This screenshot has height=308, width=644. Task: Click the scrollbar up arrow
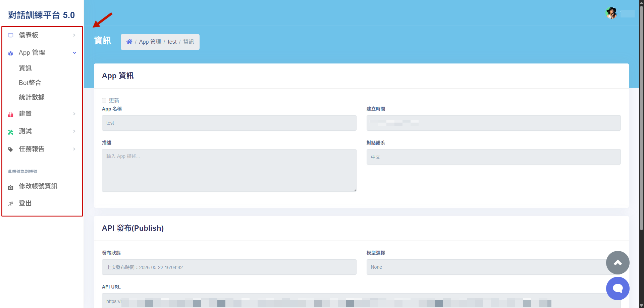(641, 3)
